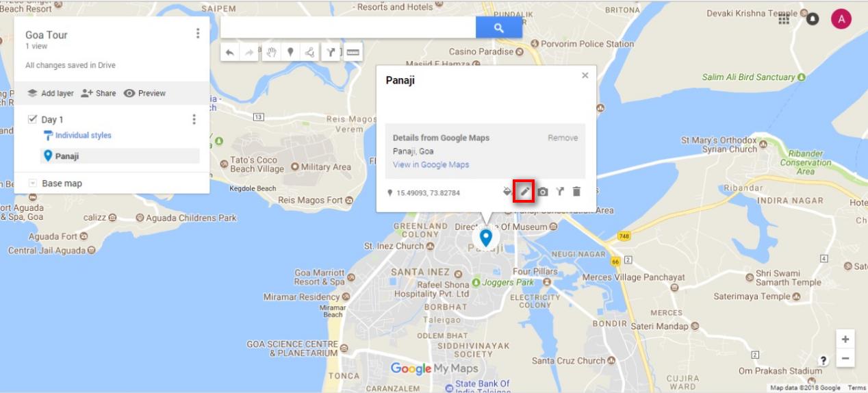868x393 pixels.
Task: Open Preview of the map
Action: pyautogui.click(x=144, y=93)
